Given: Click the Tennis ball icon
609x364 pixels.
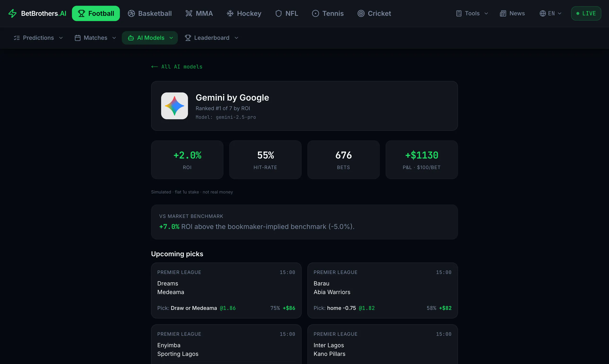Looking at the screenshot, I should click(316, 13).
